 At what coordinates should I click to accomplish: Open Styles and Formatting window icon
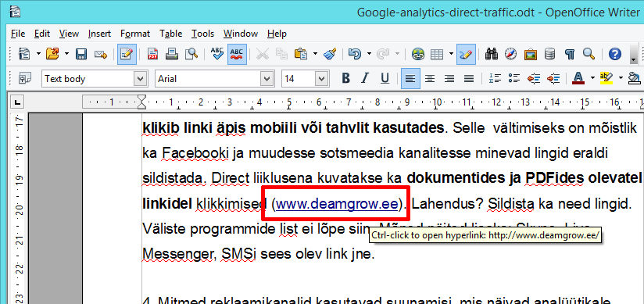tap(26, 78)
